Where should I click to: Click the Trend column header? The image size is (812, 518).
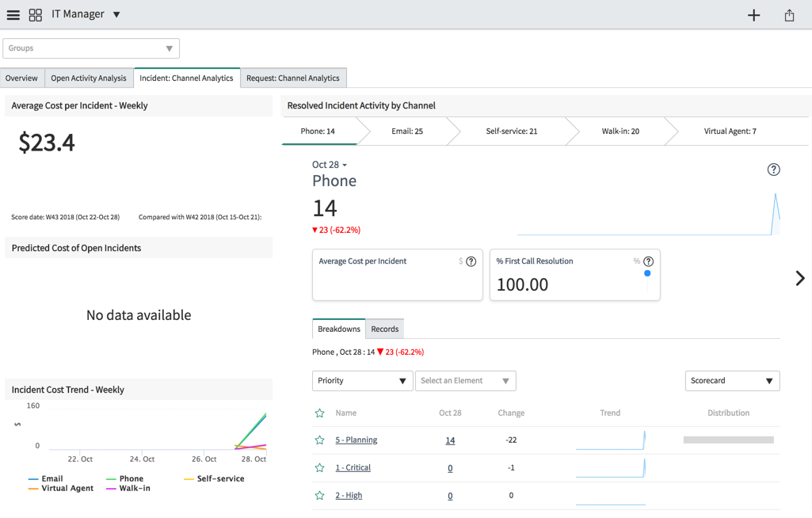coord(610,413)
